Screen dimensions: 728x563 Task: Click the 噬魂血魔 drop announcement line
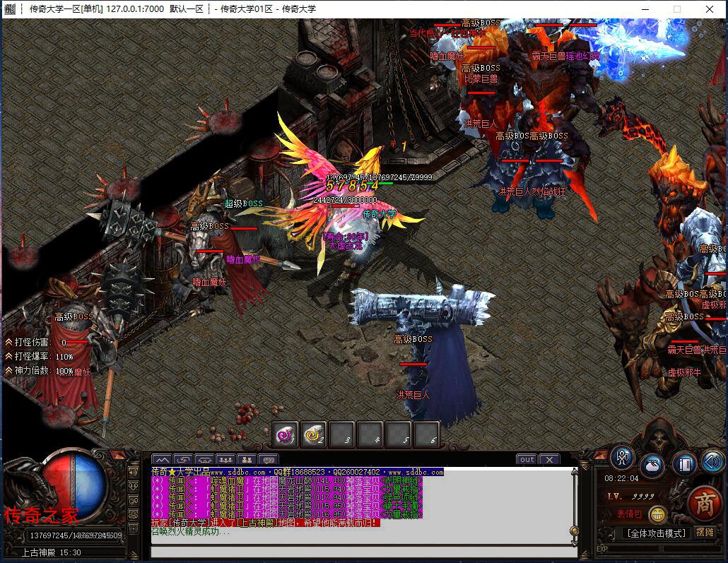coord(287,480)
